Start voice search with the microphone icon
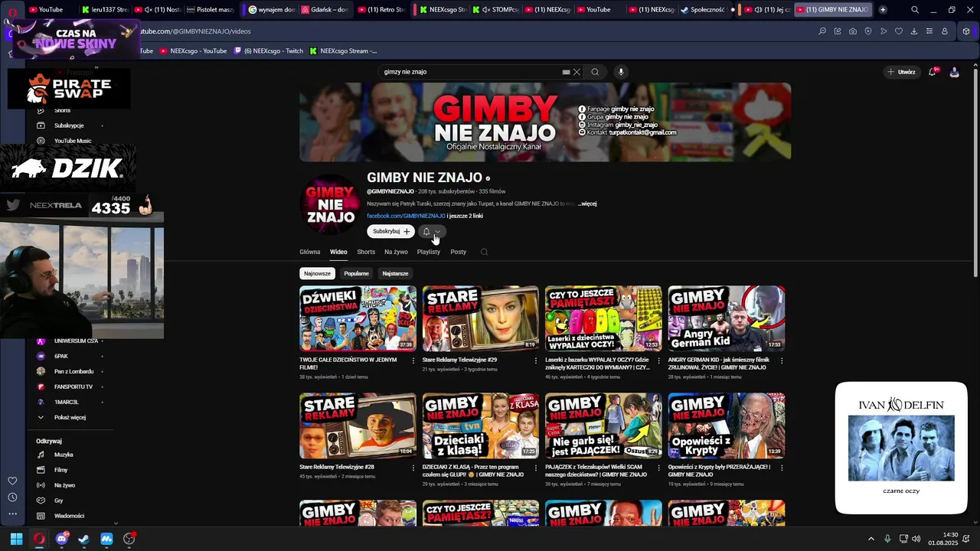980x551 pixels. point(621,72)
